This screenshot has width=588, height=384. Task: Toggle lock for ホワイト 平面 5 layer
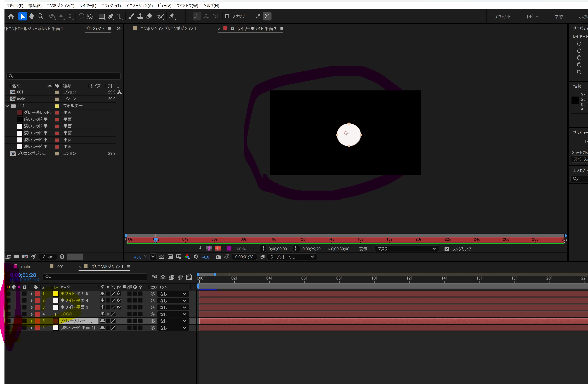coord(24,294)
